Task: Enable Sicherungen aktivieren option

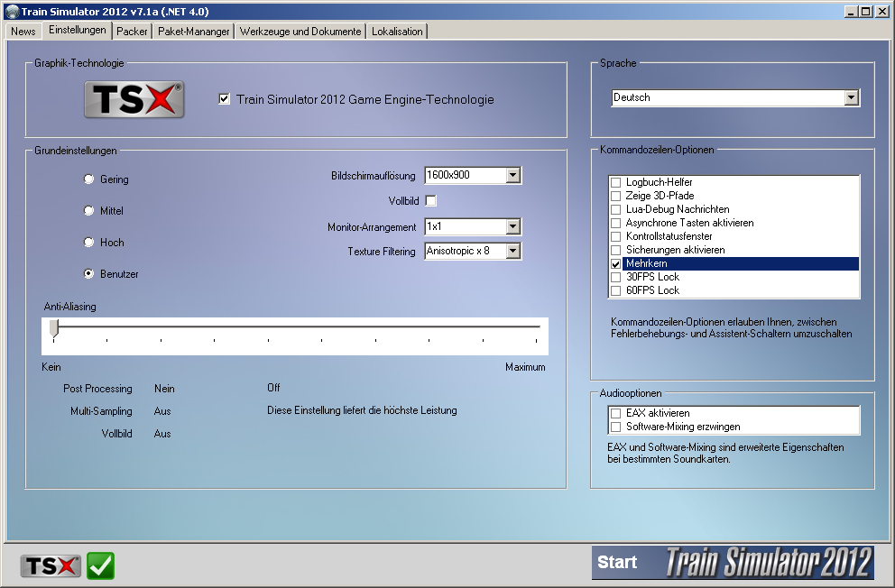Action: pyautogui.click(x=616, y=250)
